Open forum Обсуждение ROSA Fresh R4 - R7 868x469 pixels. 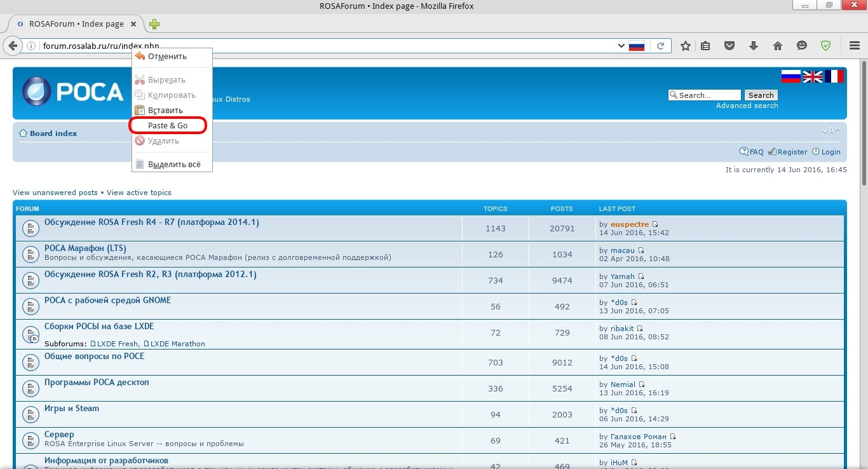tap(152, 222)
